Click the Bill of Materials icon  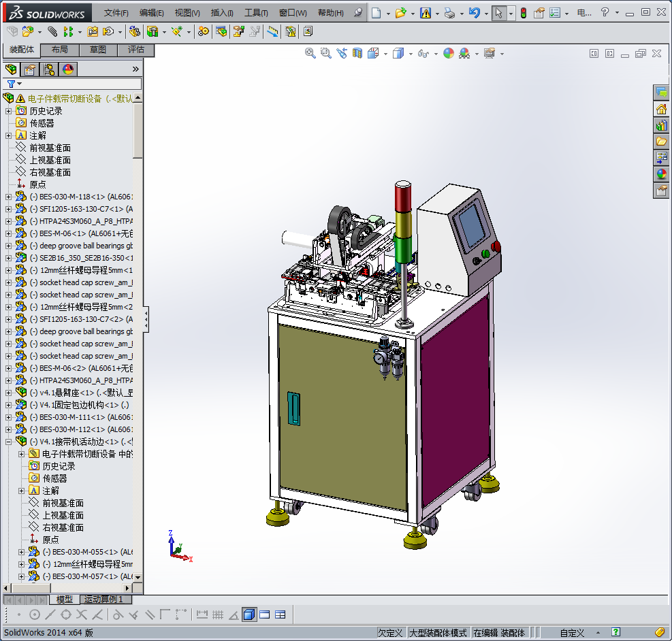pyautogui.click(x=221, y=31)
